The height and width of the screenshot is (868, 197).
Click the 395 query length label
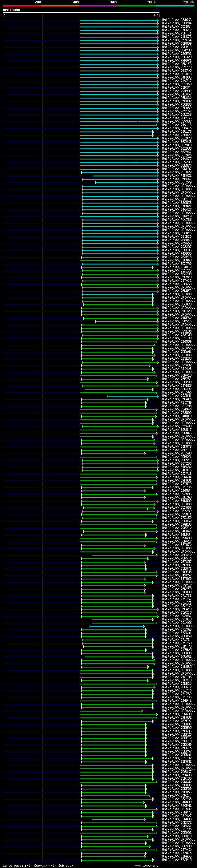pos(155,15)
